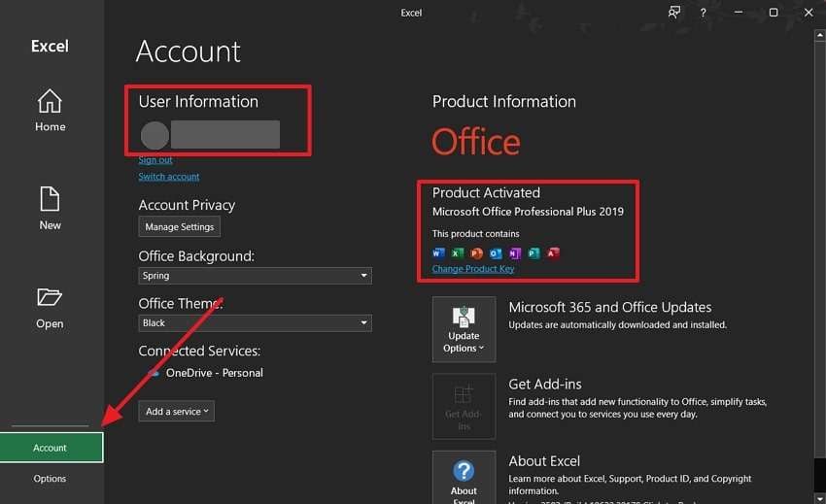
Task: Open Options in the sidebar
Action: coord(50,478)
